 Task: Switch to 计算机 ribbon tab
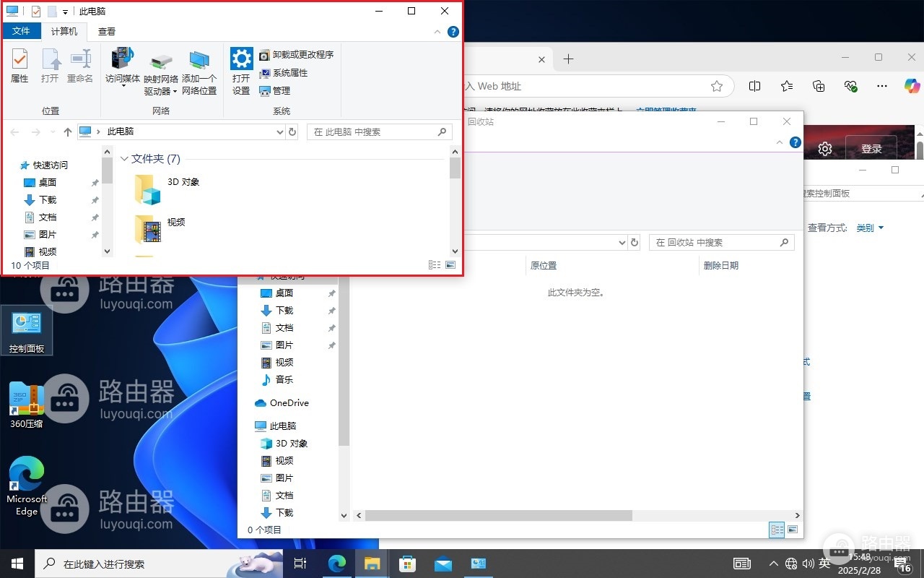point(64,31)
